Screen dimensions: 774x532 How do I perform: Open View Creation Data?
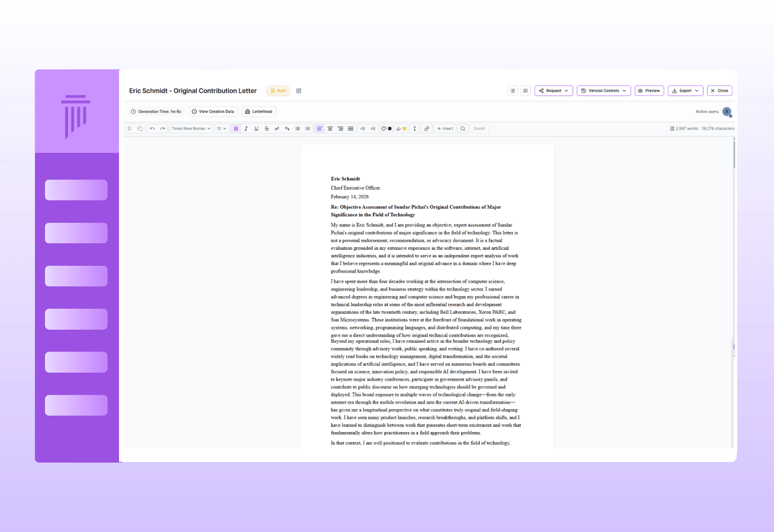pyautogui.click(x=213, y=111)
